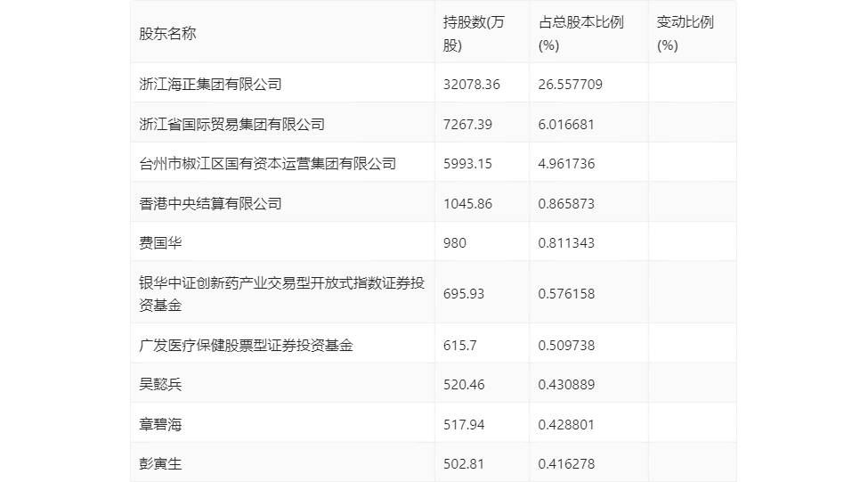Select shareholder 费国华

(160, 242)
